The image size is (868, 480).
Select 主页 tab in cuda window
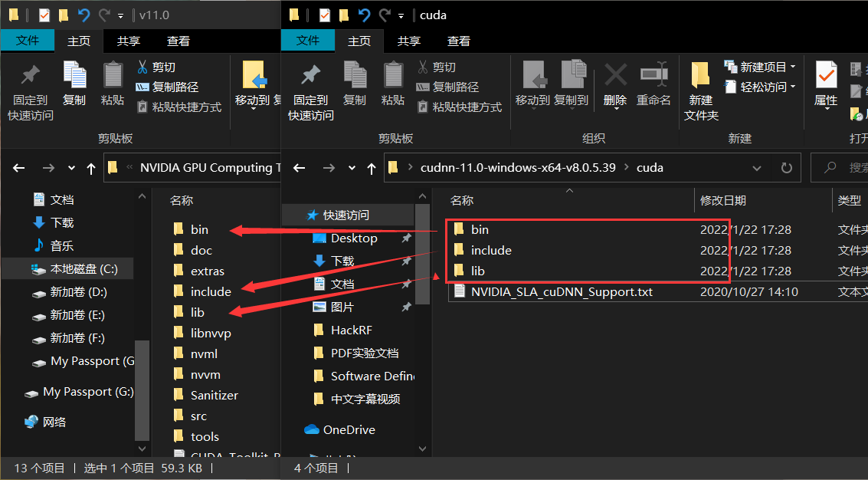point(359,41)
